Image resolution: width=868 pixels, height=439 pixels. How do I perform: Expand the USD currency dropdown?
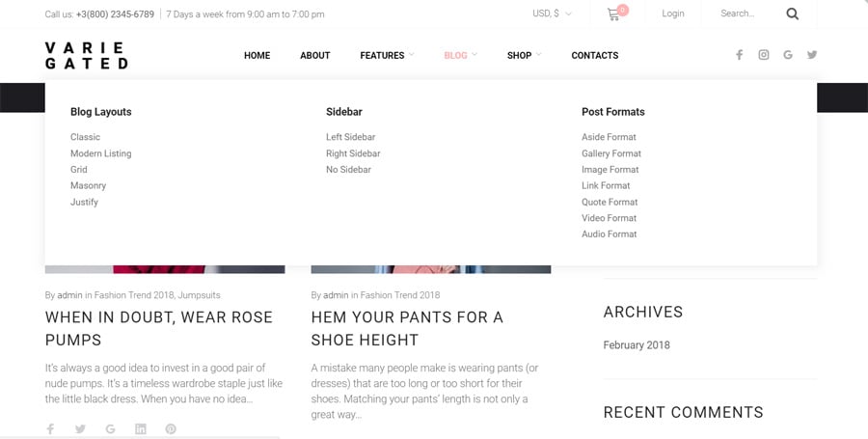tap(552, 14)
